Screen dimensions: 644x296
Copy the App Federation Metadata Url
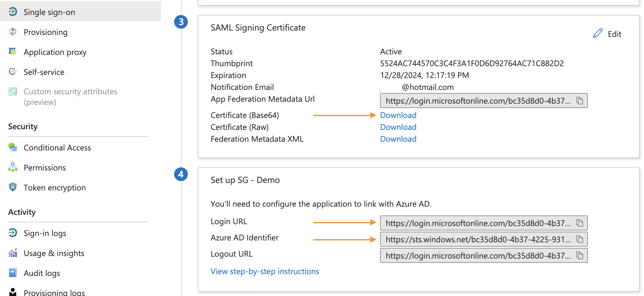[580, 101]
